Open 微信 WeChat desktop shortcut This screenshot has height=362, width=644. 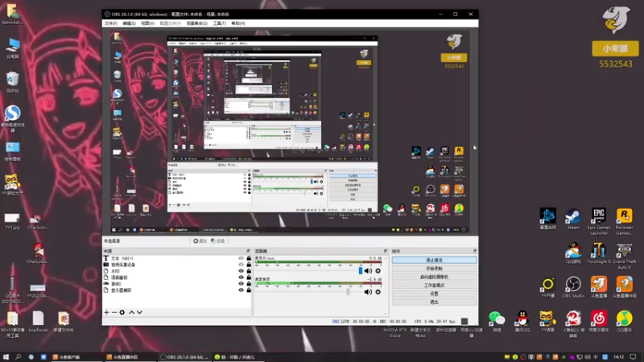point(497,321)
